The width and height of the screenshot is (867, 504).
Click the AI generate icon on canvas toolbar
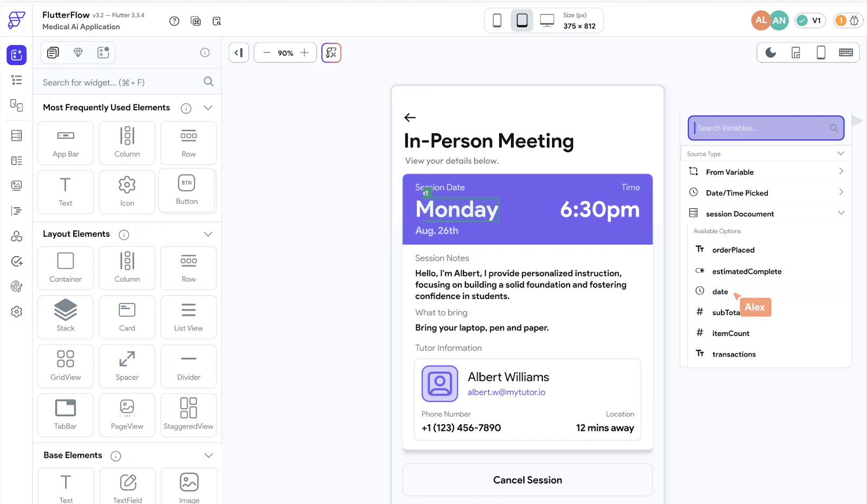click(331, 53)
